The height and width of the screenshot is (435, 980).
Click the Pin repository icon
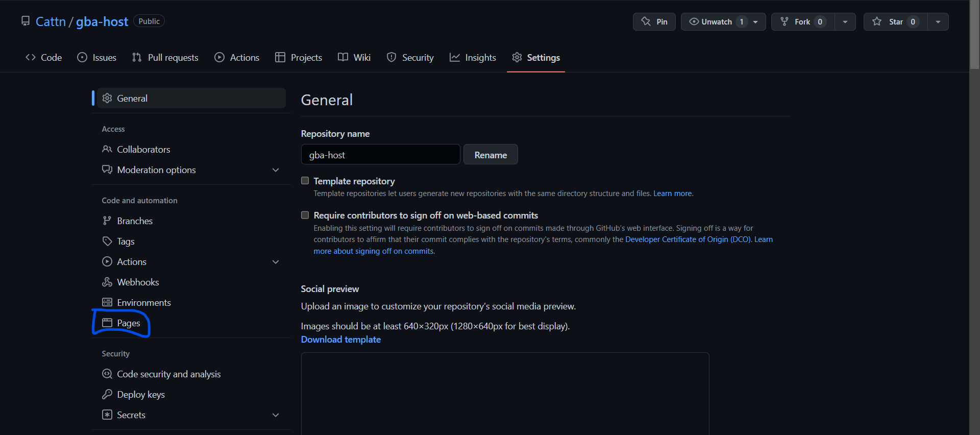click(x=646, y=21)
